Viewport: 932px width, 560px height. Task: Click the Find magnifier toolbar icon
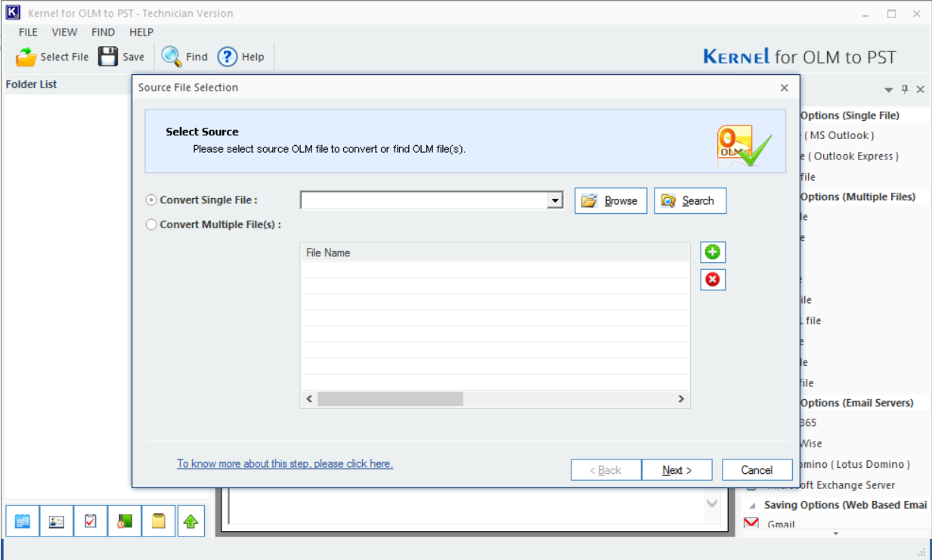pos(172,57)
